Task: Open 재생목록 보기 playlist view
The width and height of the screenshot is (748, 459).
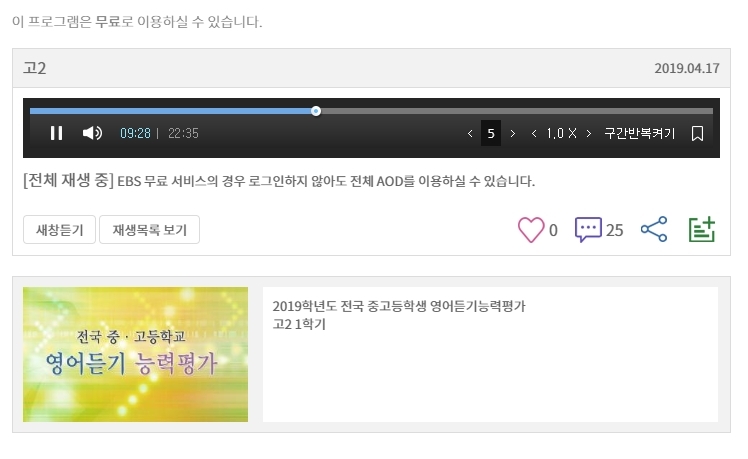Action: coord(149,230)
